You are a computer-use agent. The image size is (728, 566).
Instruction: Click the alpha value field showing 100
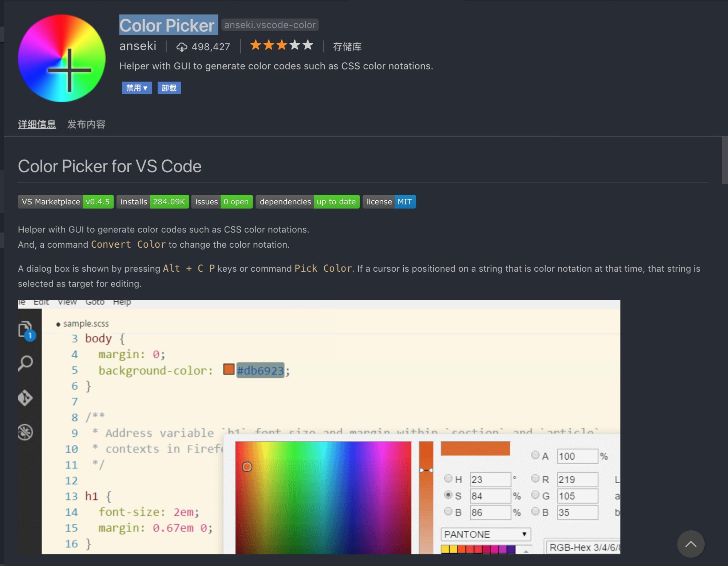click(578, 456)
